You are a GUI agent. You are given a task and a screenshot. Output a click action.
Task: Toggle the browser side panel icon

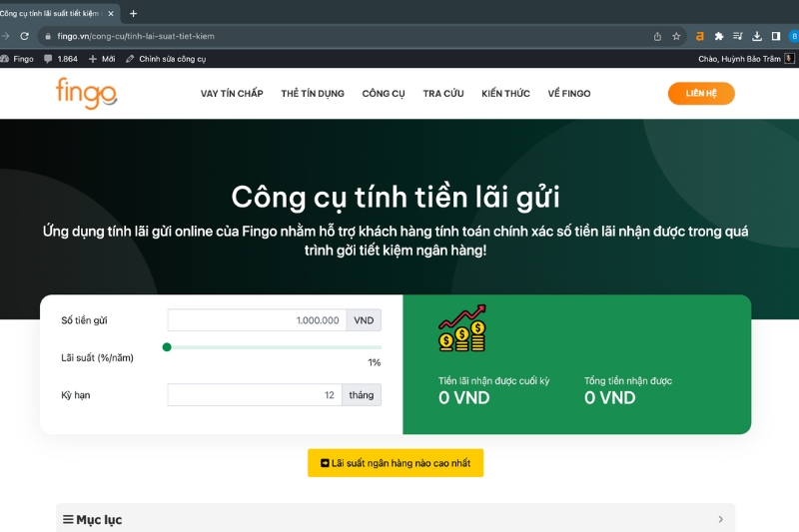(x=776, y=36)
